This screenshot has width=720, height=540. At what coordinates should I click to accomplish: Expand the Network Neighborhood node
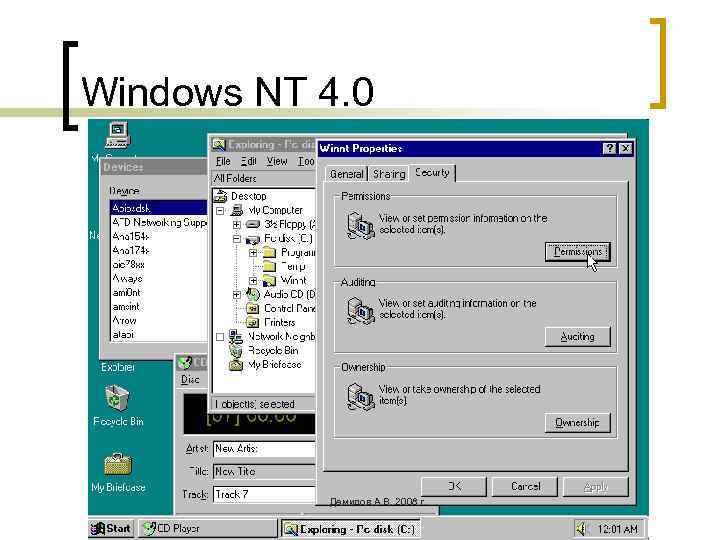coord(220,337)
